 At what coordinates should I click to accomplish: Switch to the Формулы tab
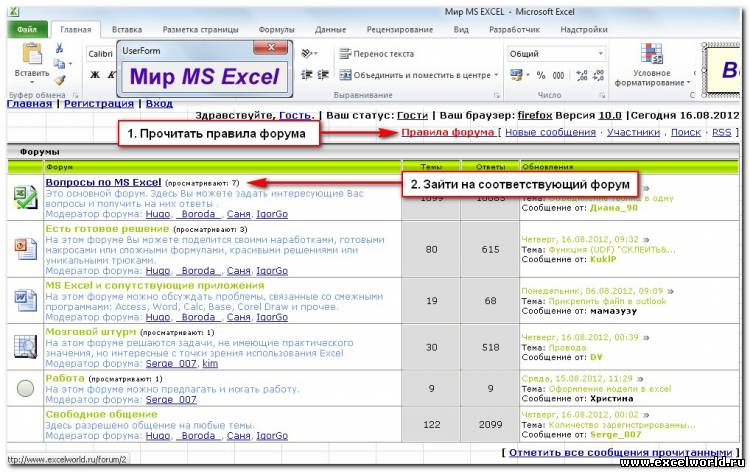276,29
